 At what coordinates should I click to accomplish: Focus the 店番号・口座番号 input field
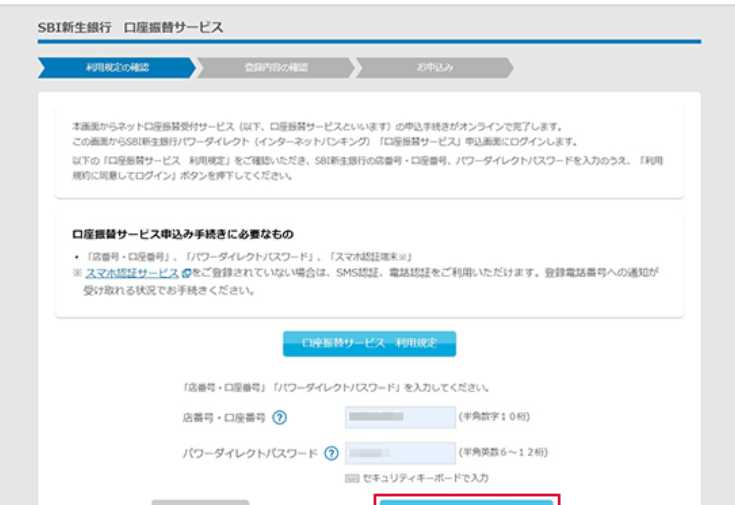399,417
